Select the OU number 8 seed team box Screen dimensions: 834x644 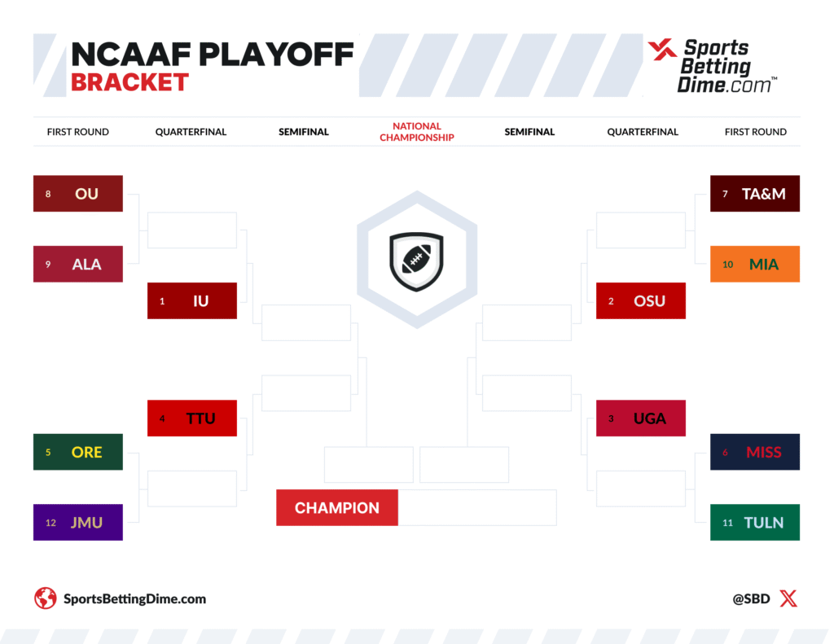coord(78,194)
